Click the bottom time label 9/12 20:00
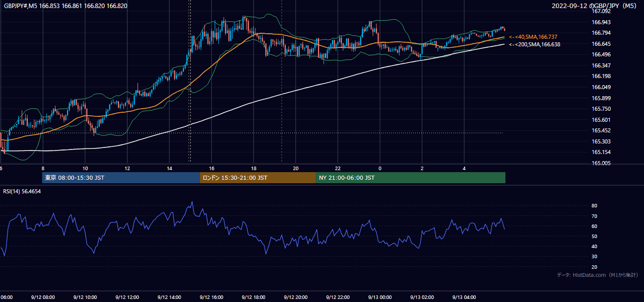The image size is (644, 302). click(296, 297)
